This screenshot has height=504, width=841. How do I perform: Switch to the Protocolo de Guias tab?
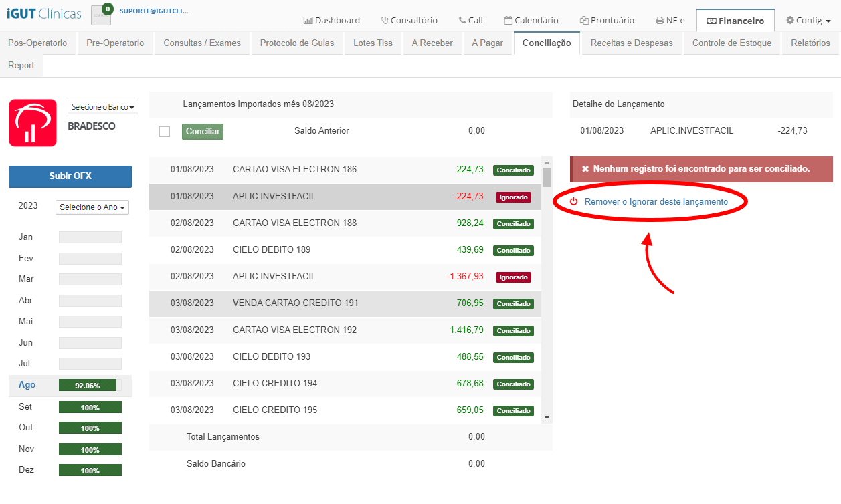point(296,43)
